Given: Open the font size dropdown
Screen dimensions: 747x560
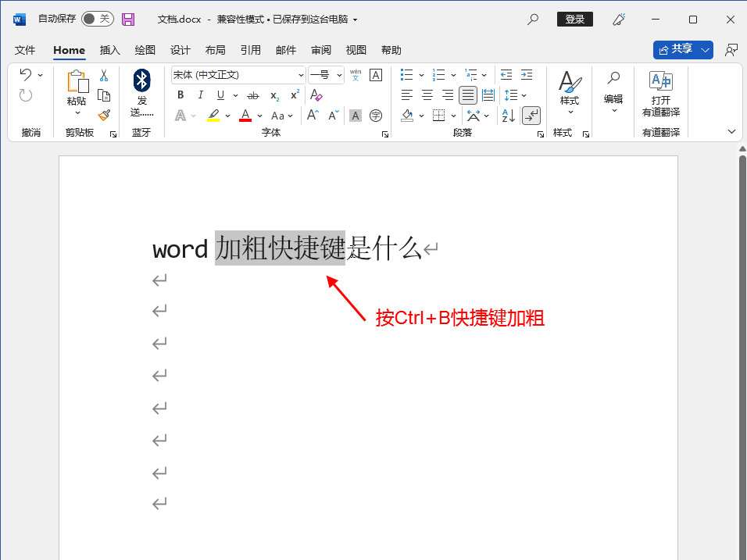Looking at the screenshot, I should (339, 75).
